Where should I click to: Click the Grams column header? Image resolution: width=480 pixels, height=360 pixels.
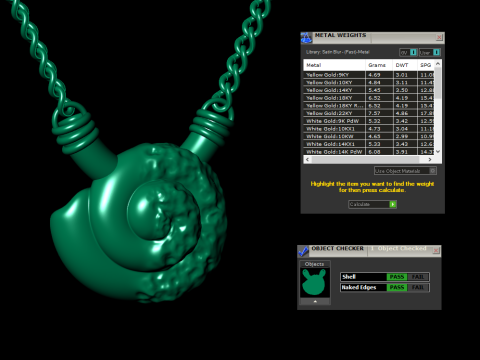pyautogui.click(x=379, y=65)
